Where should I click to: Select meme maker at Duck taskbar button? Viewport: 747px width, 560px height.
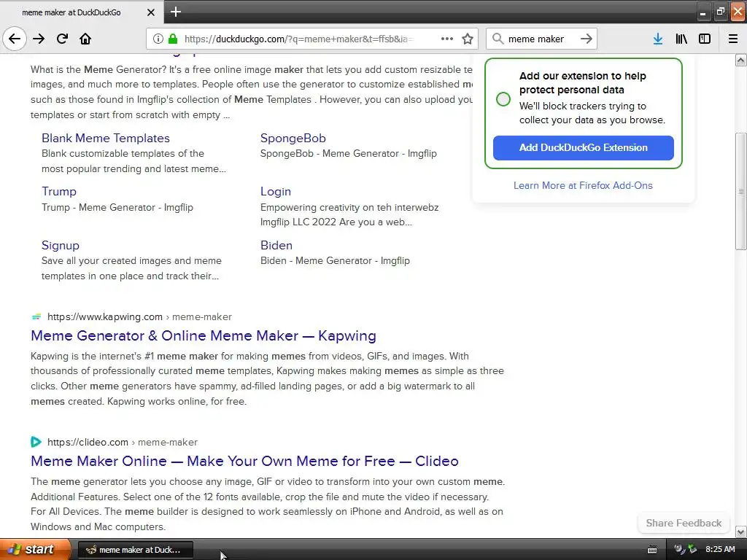point(135,550)
